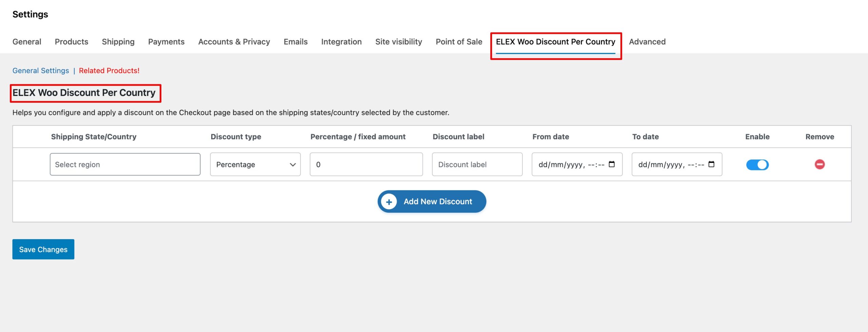Remove the discount row via red minus icon

coord(820,164)
